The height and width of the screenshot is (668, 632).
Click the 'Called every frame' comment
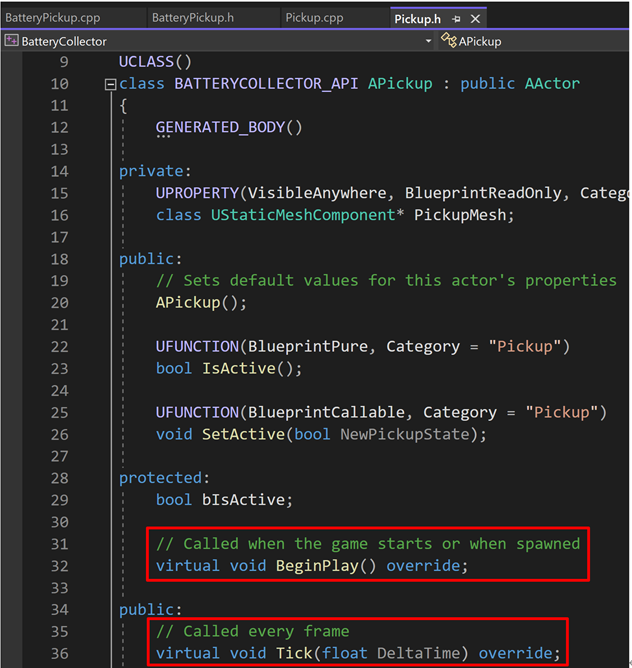pyautogui.click(x=252, y=632)
